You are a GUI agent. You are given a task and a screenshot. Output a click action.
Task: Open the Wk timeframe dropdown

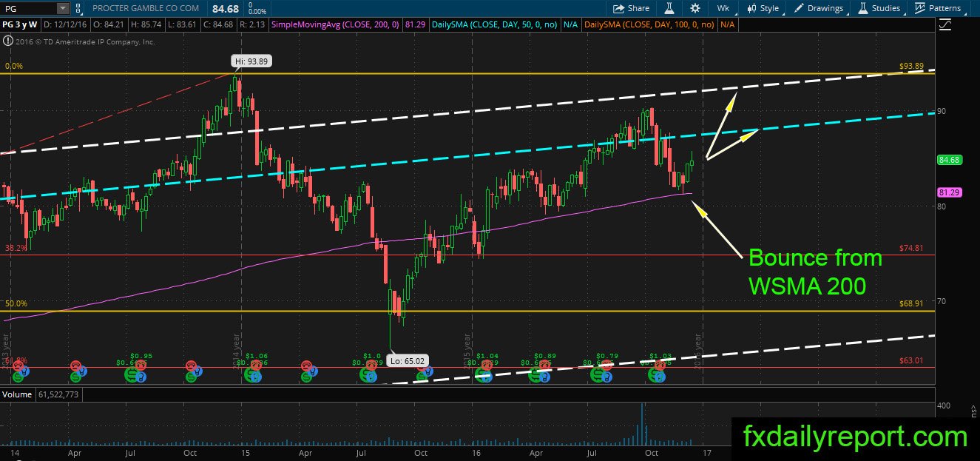point(723,8)
